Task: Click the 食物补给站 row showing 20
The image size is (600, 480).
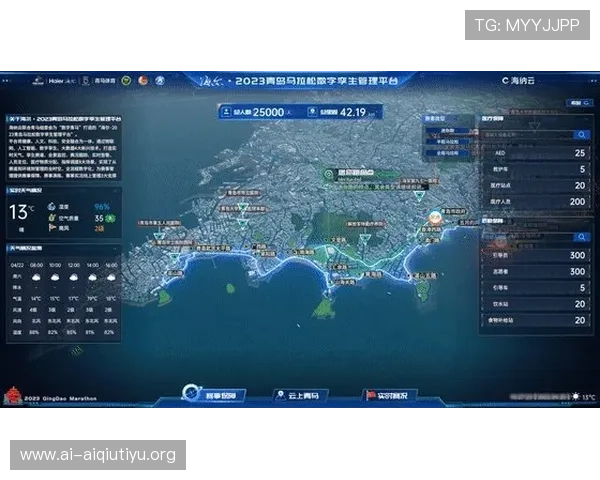Action: (x=536, y=320)
